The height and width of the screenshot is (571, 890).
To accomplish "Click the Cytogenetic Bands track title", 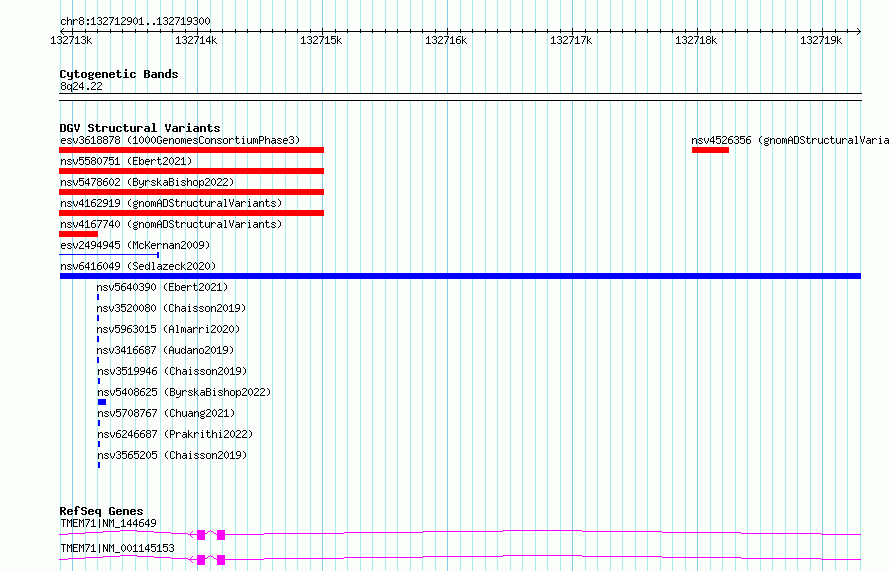I will click(119, 74).
